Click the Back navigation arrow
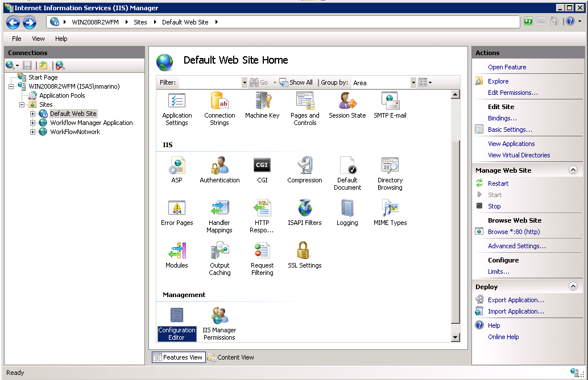The image size is (588, 380). tap(13, 23)
